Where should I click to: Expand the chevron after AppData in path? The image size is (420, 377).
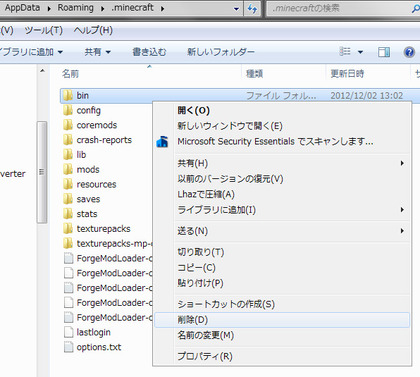(x=49, y=9)
